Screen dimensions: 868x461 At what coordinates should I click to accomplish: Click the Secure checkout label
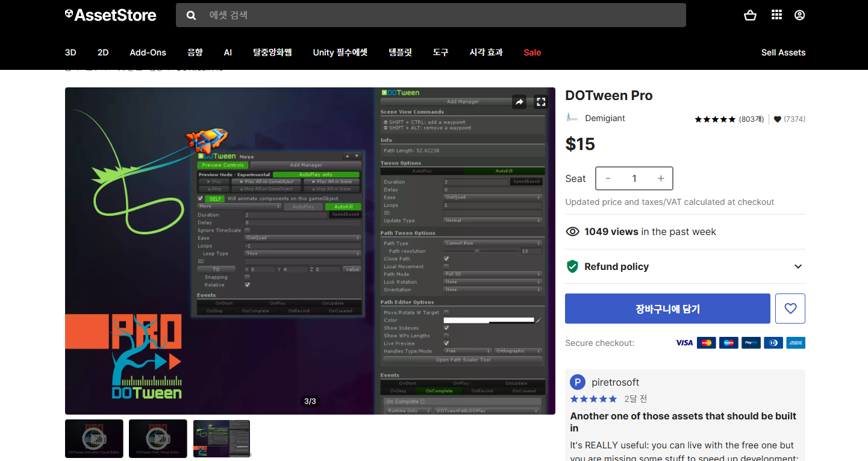pos(599,343)
